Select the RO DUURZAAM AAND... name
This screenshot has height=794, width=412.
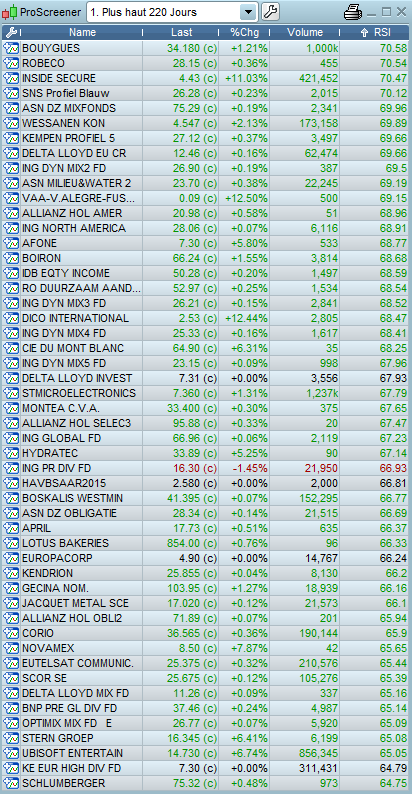(x=81, y=288)
